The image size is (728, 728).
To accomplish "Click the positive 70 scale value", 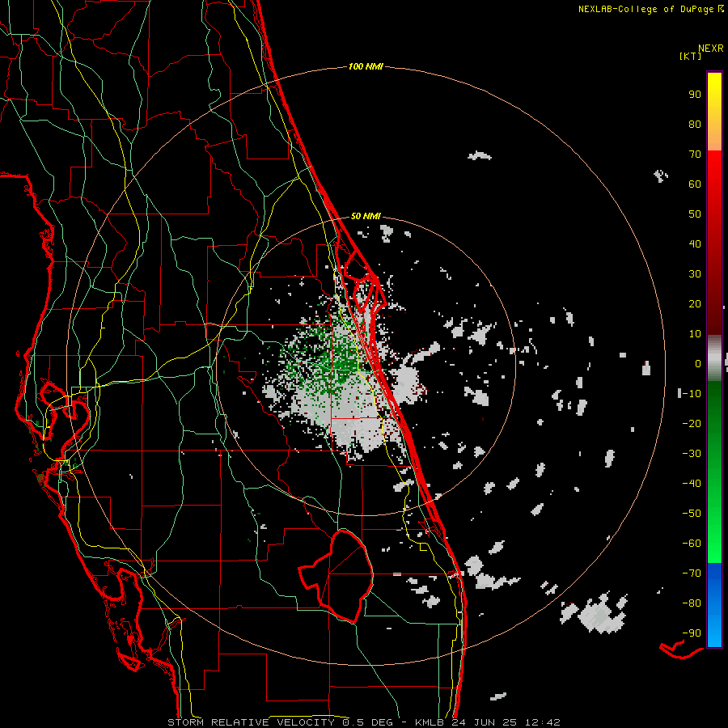I will click(695, 154).
